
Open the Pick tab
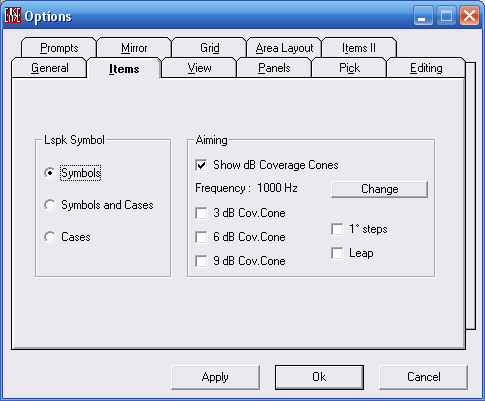[349, 68]
